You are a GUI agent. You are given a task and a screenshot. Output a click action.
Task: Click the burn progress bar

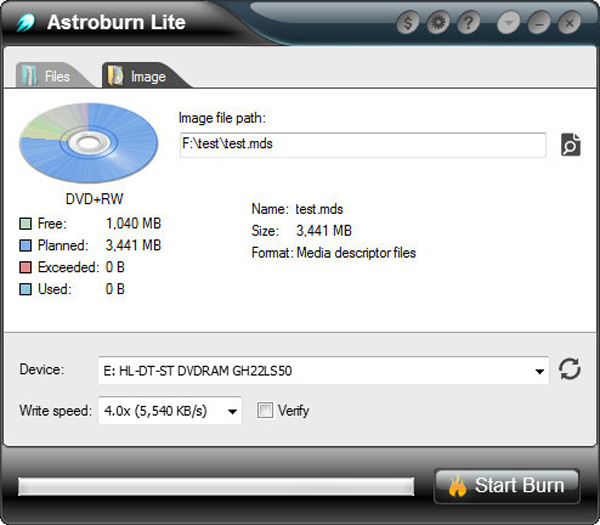pyautogui.click(x=216, y=486)
